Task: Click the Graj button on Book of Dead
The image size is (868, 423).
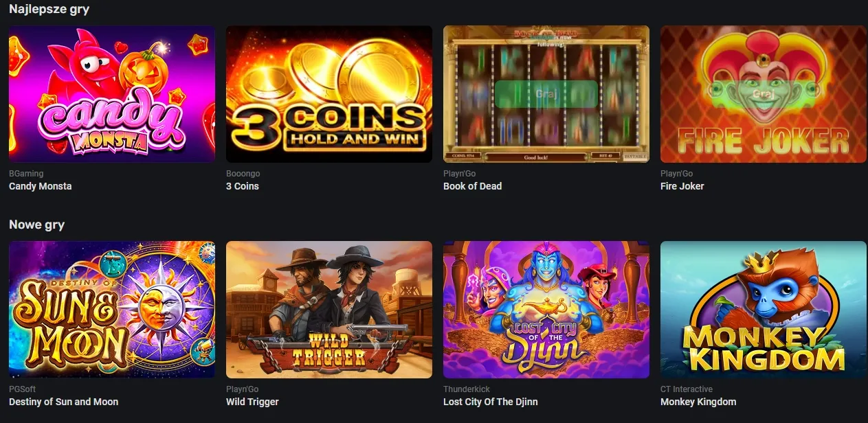Action: click(546, 94)
